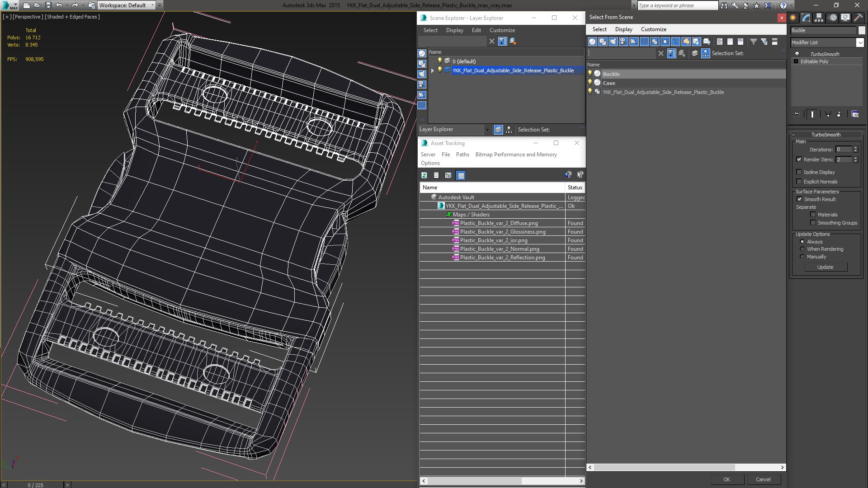Click the create new layer icon in Scene Explorer
The width and height of the screenshot is (868, 488).
pyautogui.click(x=513, y=41)
